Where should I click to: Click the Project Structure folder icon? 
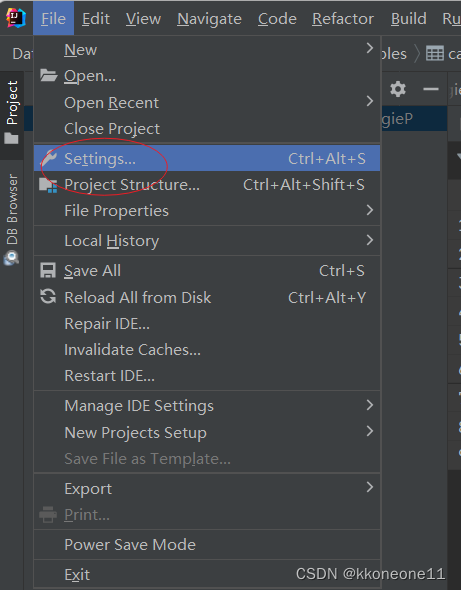click(48, 185)
